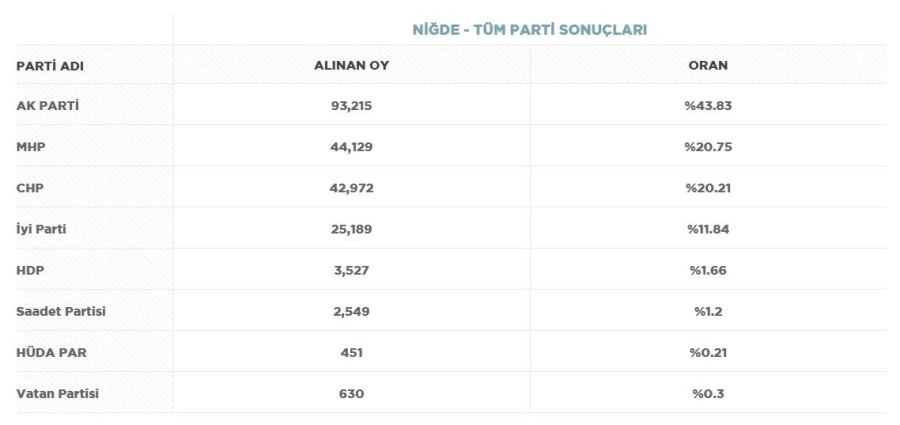Select the 630 vote count for Vatan Partisi
This screenshot has height=425, width=900.
(351, 394)
